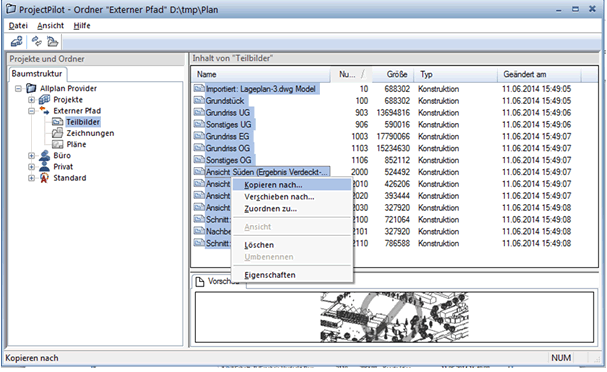The height and width of the screenshot is (372, 607).
Task: Click file icon of the Nachbe row
Action: (199, 231)
